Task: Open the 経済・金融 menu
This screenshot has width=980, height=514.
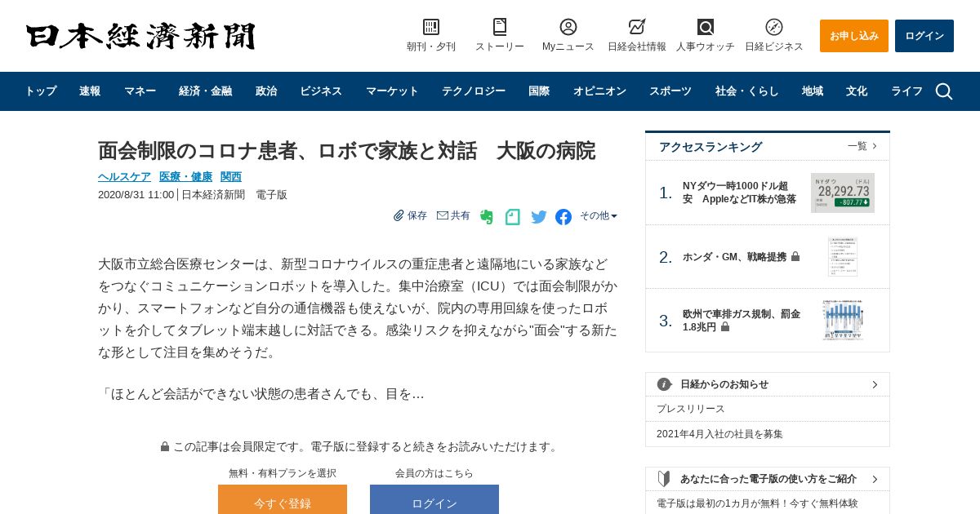Action: coord(205,91)
